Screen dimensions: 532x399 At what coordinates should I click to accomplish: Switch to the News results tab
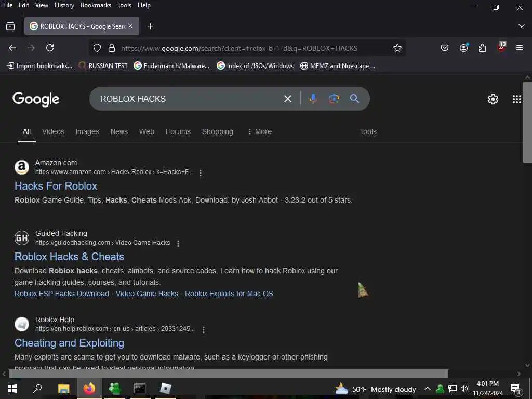(x=119, y=131)
